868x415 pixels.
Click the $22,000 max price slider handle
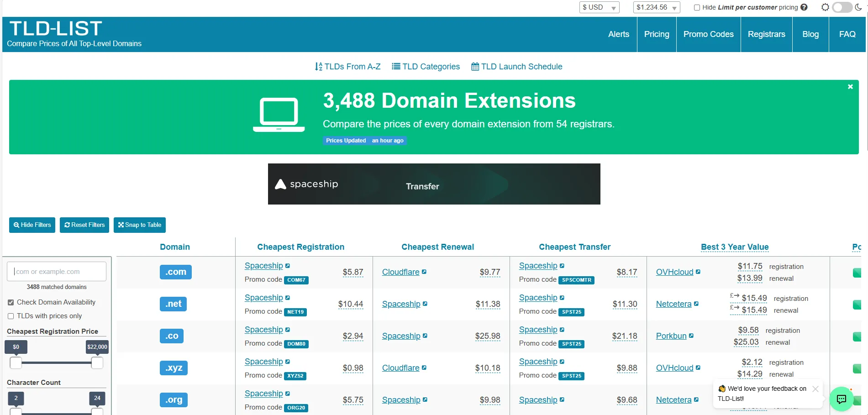pos(97,363)
